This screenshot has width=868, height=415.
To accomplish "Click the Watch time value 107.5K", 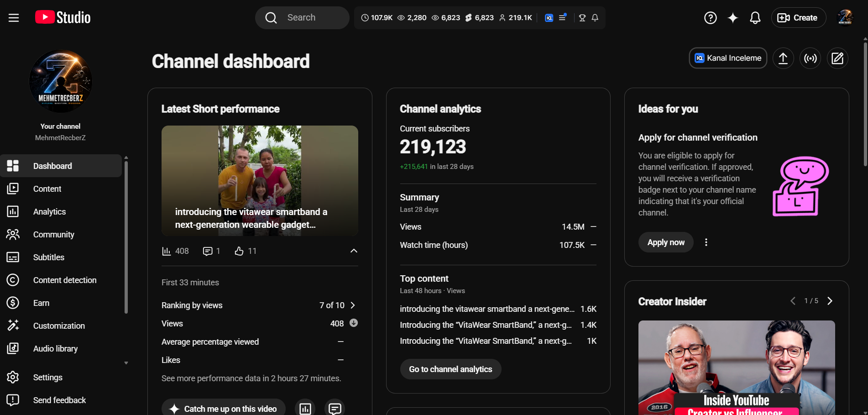I will coord(572,245).
